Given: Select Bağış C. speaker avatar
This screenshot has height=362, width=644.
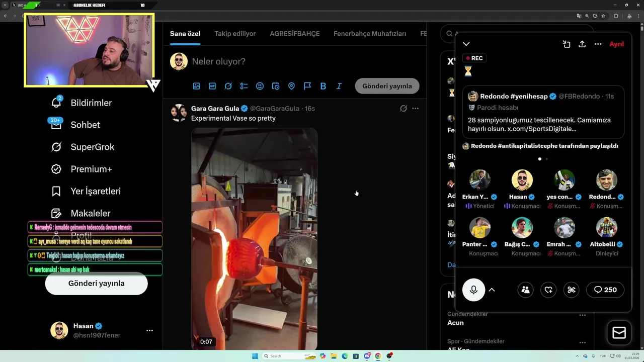Looking at the screenshot, I should click(x=522, y=228).
